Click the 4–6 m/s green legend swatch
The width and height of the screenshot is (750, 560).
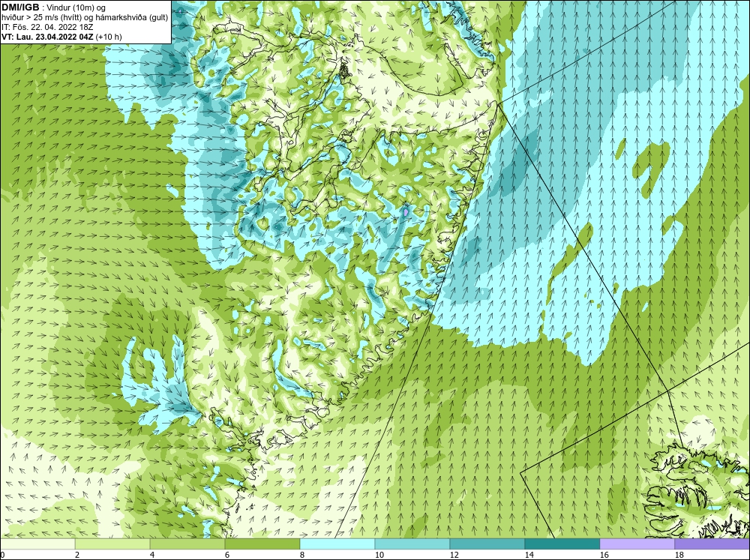coord(187,544)
